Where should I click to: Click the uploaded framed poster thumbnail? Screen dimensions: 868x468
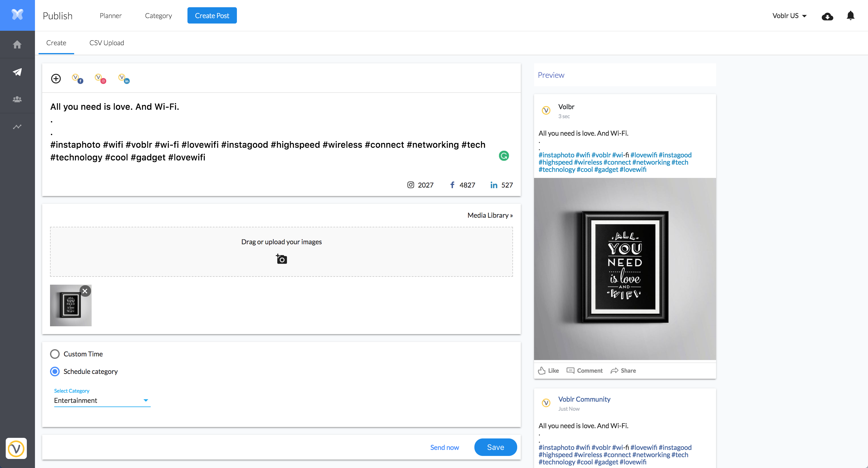[71, 305]
